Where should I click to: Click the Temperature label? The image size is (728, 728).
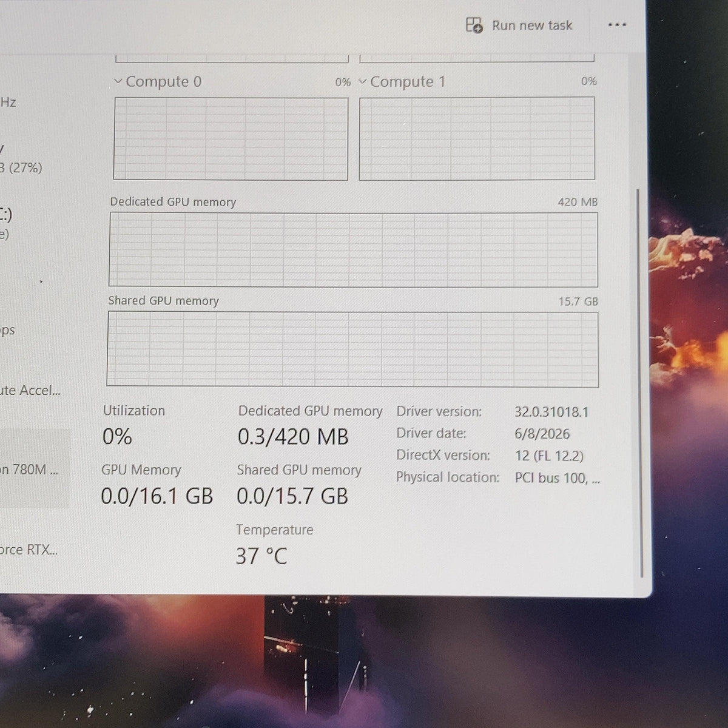pos(274,530)
